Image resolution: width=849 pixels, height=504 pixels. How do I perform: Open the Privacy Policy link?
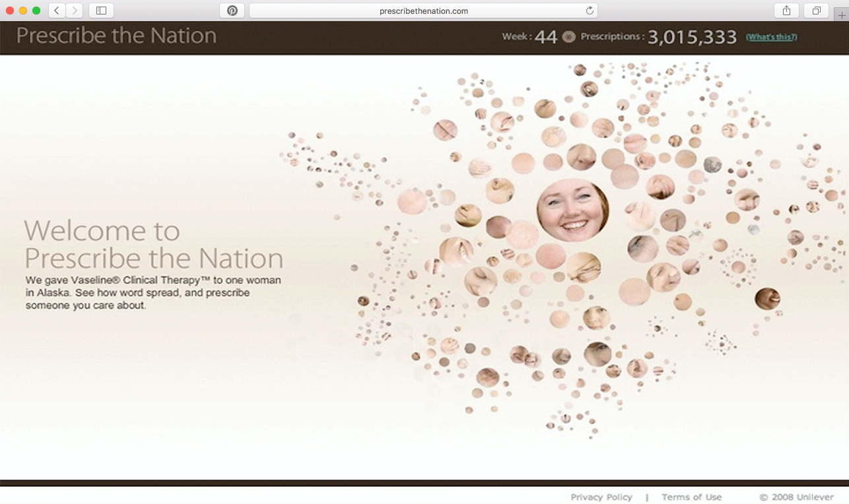601,497
